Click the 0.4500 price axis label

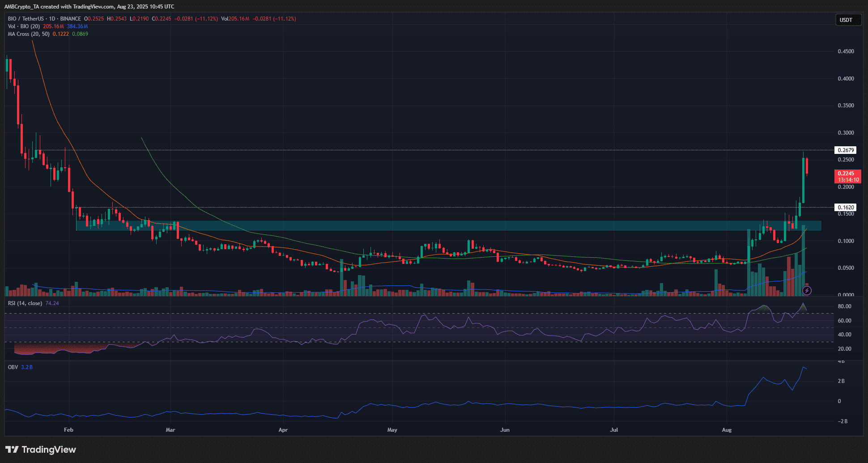pos(846,51)
